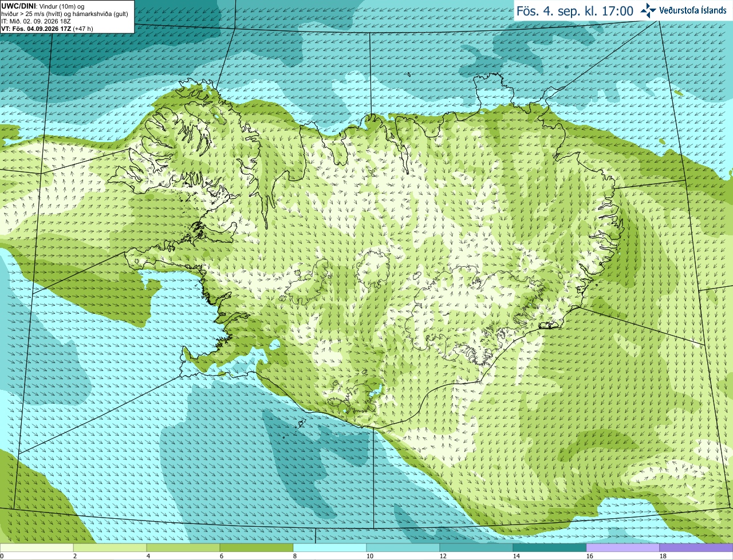Select the 16–18 m/s lavender legend swatch
Viewport: 733px width, 560px height.
[623, 547]
